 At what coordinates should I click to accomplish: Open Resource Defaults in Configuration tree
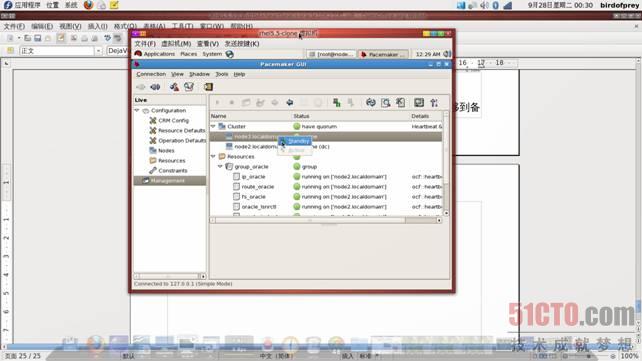pos(177,131)
